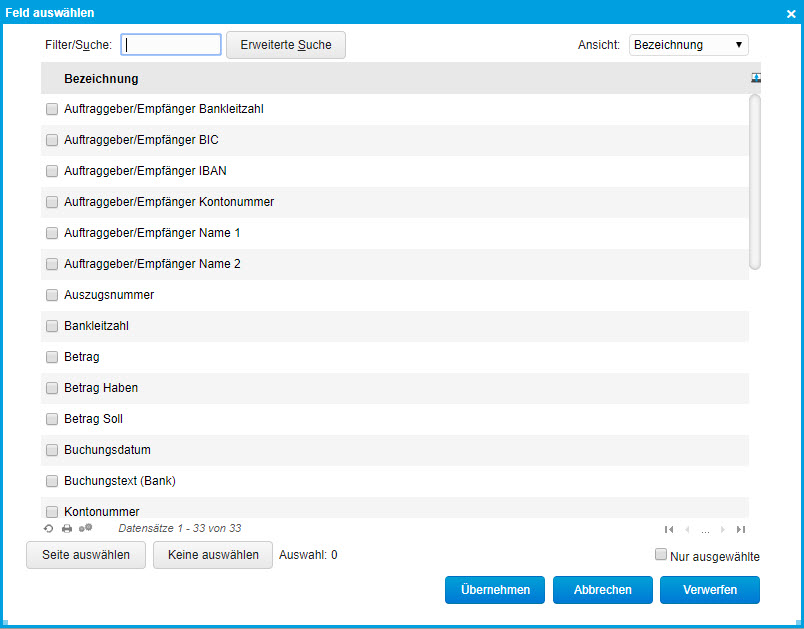Screen dimensions: 804x629
Task: Click Erweiterte Suche button
Action: (x=285, y=45)
